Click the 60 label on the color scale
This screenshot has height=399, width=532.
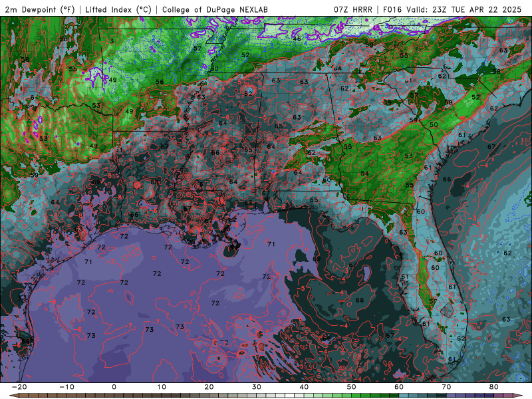pos(399,387)
